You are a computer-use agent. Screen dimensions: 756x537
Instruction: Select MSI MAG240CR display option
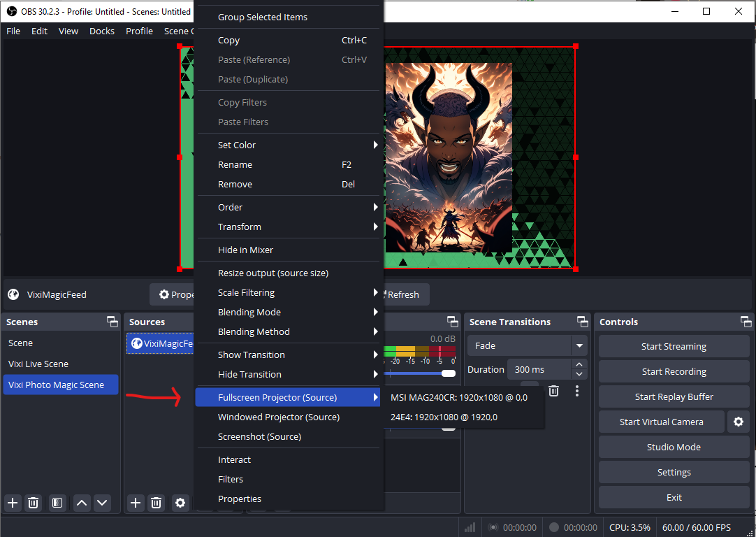click(x=464, y=398)
